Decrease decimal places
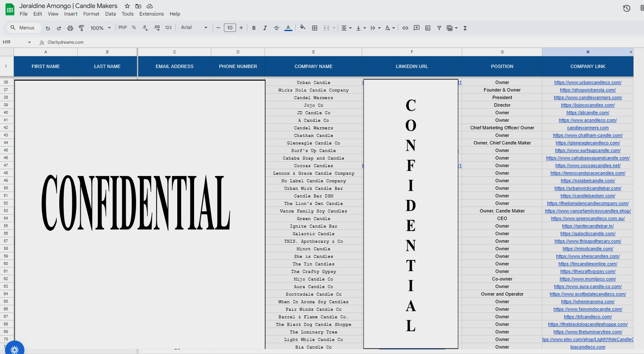644x354 pixels. pyautogui.click(x=145, y=28)
